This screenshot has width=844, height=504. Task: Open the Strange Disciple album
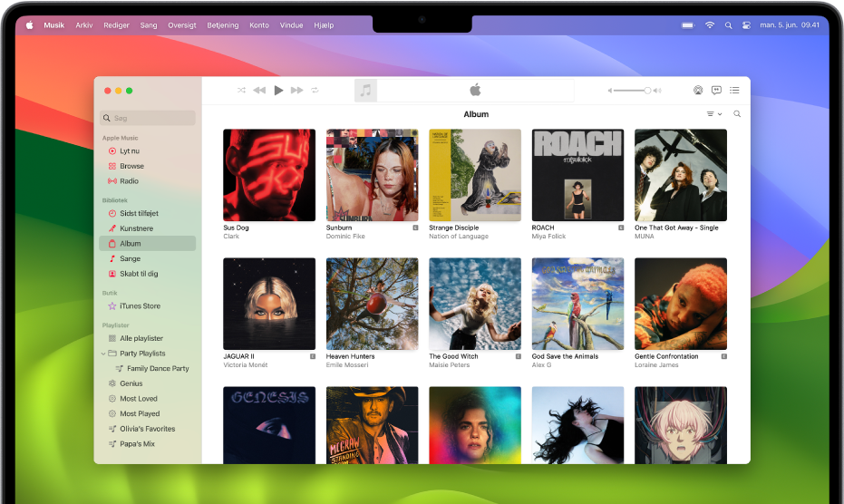point(475,175)
